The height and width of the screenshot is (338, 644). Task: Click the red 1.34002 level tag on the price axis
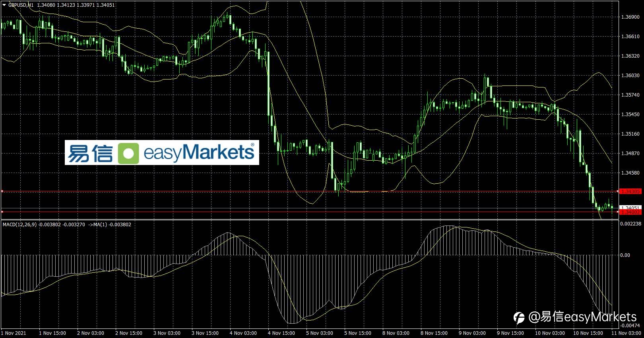630,212
